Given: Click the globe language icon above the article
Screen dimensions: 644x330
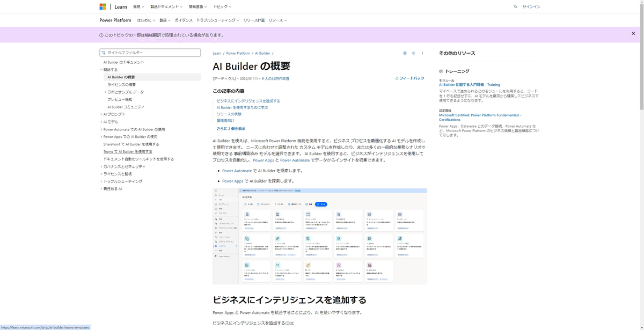Looking at the screenshot, I should point(405,53).
